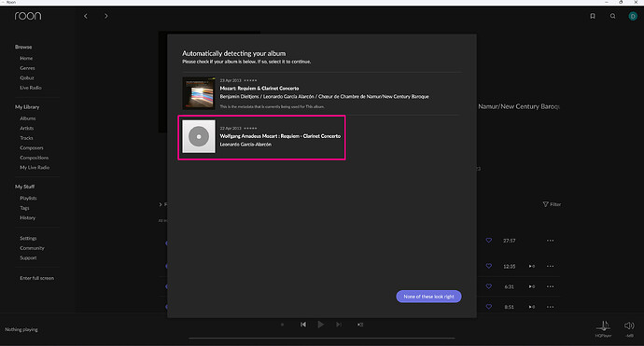Click the Mozart Requiem album cover thumbnail

(199, 93)
